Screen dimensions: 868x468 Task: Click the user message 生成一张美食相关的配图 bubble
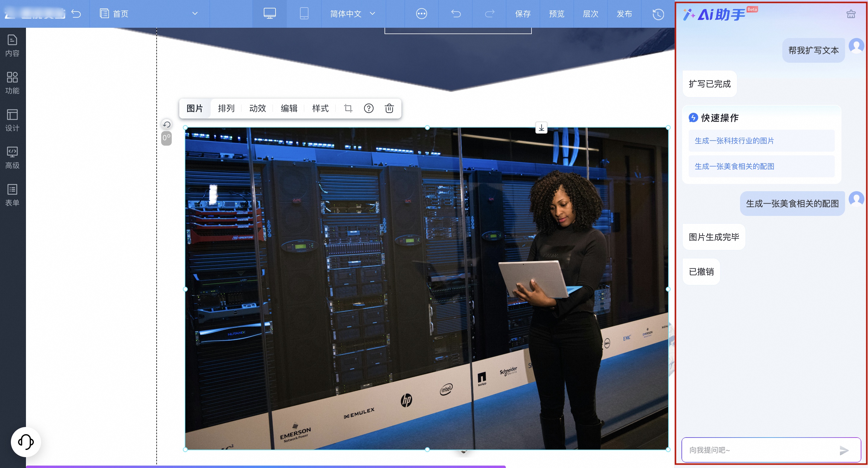[792, 204]
